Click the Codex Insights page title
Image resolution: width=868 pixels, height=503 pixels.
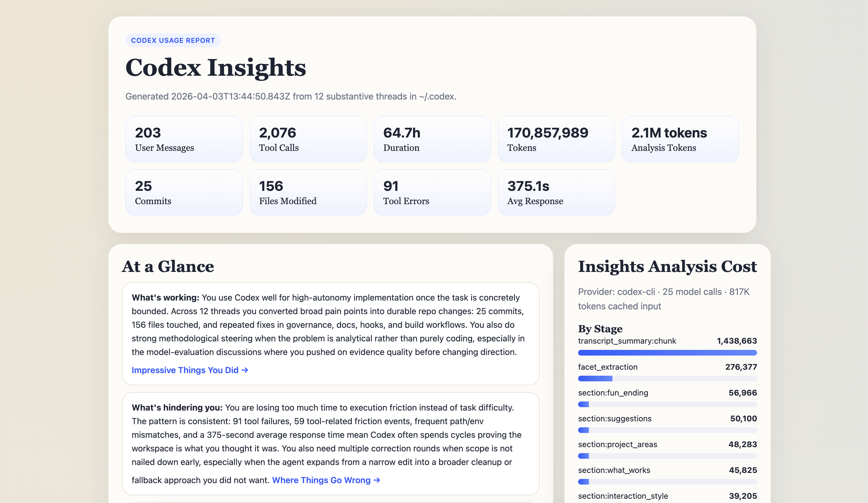[x=215, y=68]
